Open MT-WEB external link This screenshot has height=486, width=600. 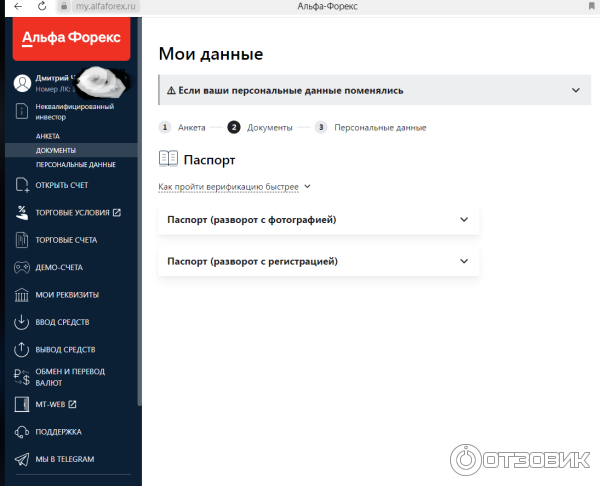click(56, 404)
